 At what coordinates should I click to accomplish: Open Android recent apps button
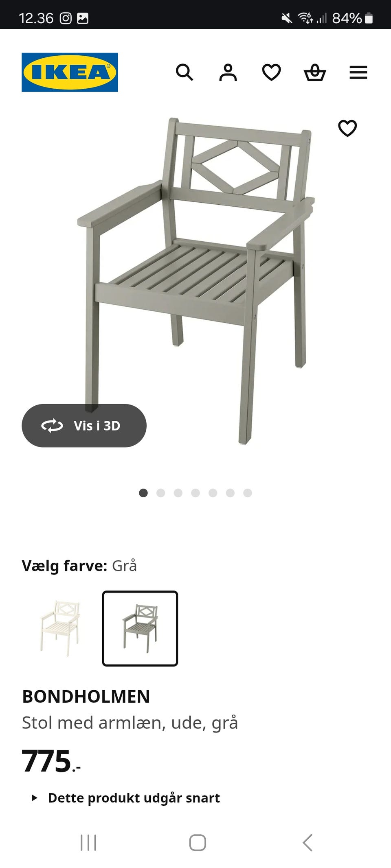pyautogui.click(x=88, y=843)
